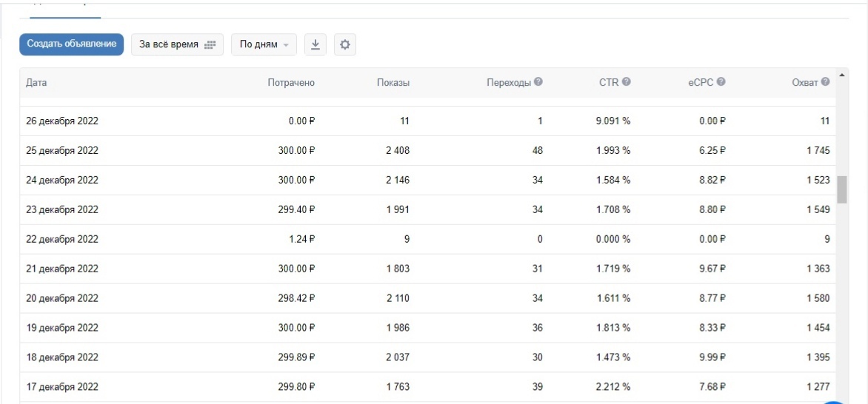Click the table's vertical scrollbar thumb
868x404 pixels.
(x=842, y=190)
